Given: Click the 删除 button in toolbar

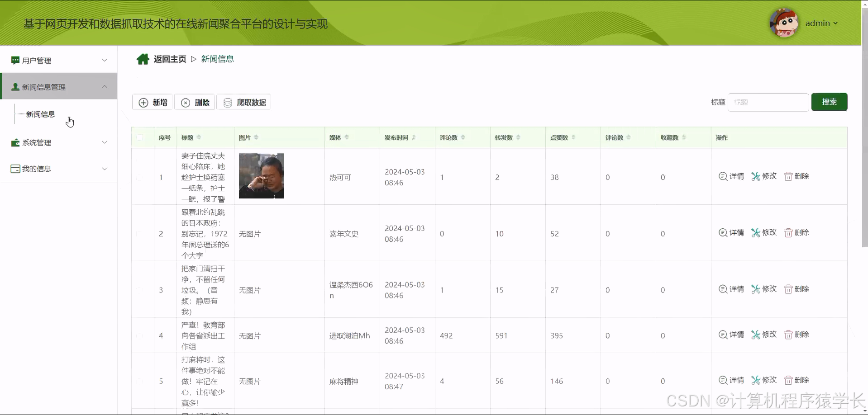Looking at the screenshot, I should coord(195,103).
